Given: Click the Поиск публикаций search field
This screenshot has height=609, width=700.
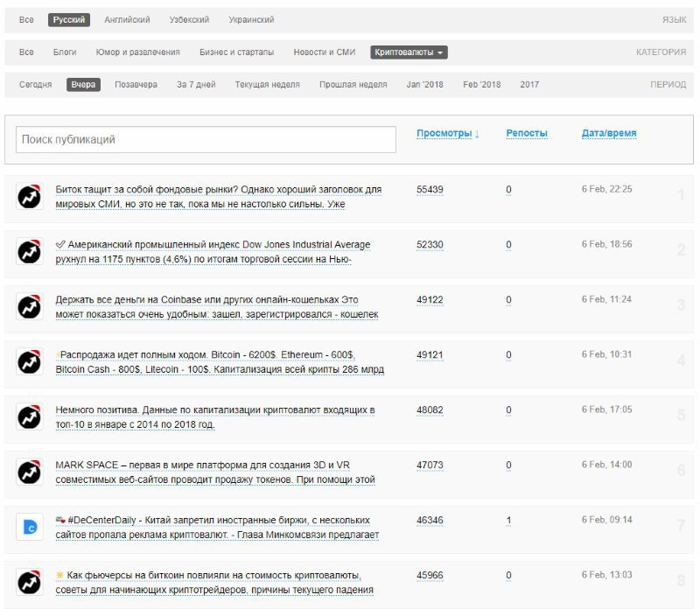Looking at the screenshot, I should point(206,139).
